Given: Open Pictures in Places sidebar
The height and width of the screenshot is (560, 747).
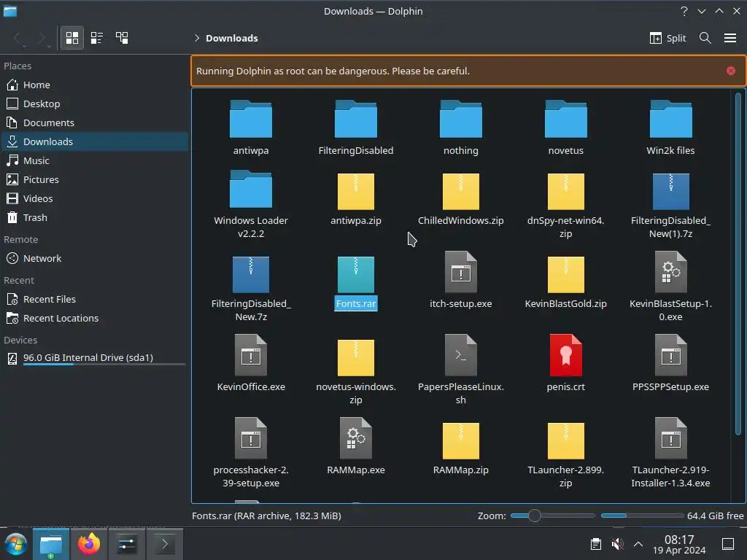Looking at the screenshot, I should tap(94, 179).
